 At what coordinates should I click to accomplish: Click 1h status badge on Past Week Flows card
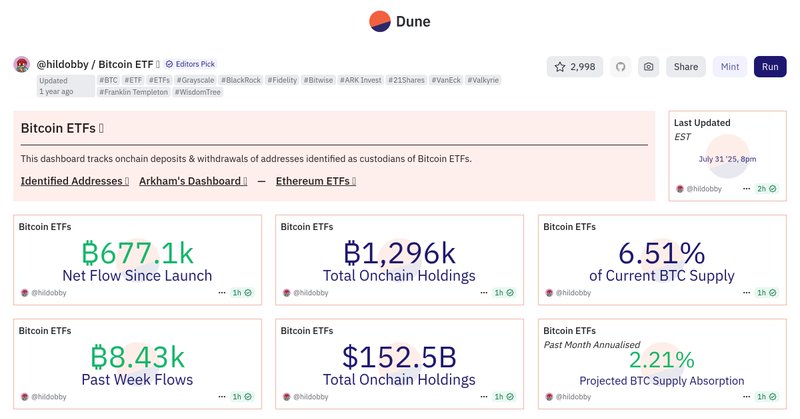click(242, 397)
